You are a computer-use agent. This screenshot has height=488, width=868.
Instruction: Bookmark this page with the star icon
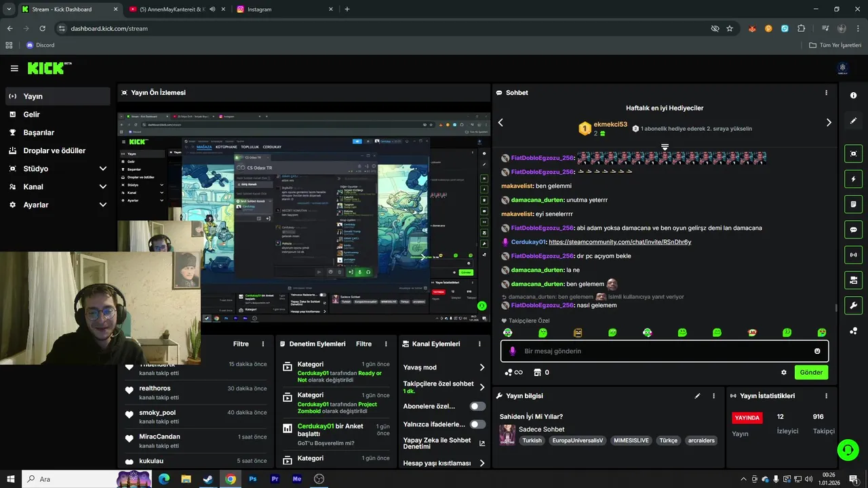[x=730, y=28]
